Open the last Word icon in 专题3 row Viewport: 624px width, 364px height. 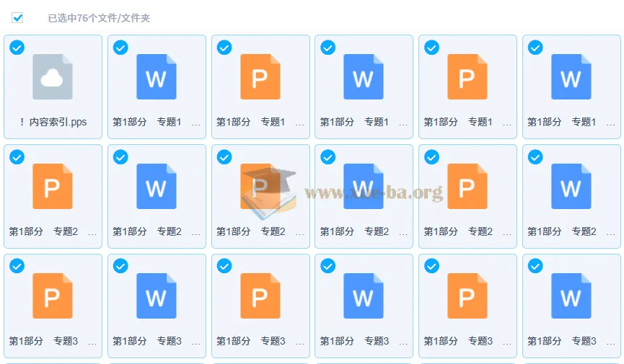pos(571,296)
